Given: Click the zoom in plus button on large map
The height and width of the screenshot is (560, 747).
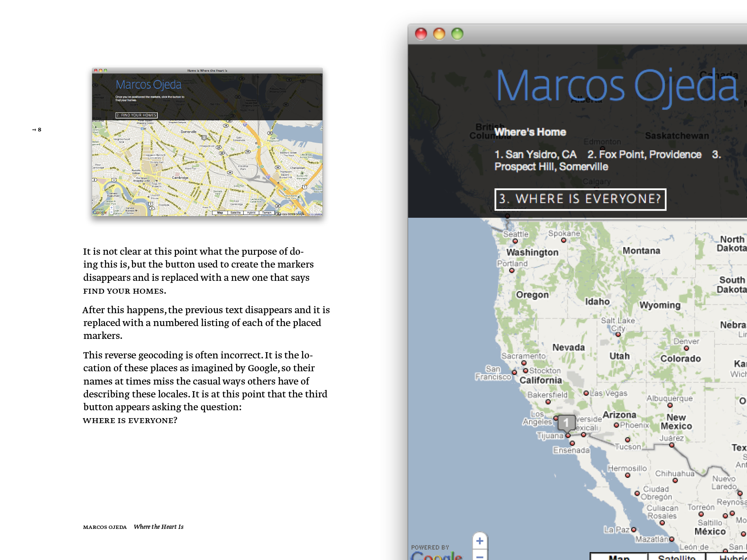Looking at the screenshot, I should pyautogui.click(x=480, y=541).
